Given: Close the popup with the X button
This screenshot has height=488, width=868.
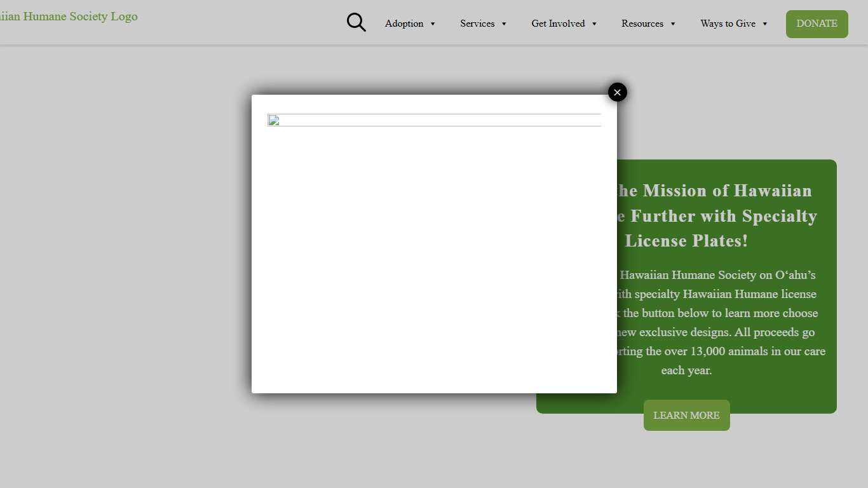Looking at the screenshot, I should pos(617,92).
